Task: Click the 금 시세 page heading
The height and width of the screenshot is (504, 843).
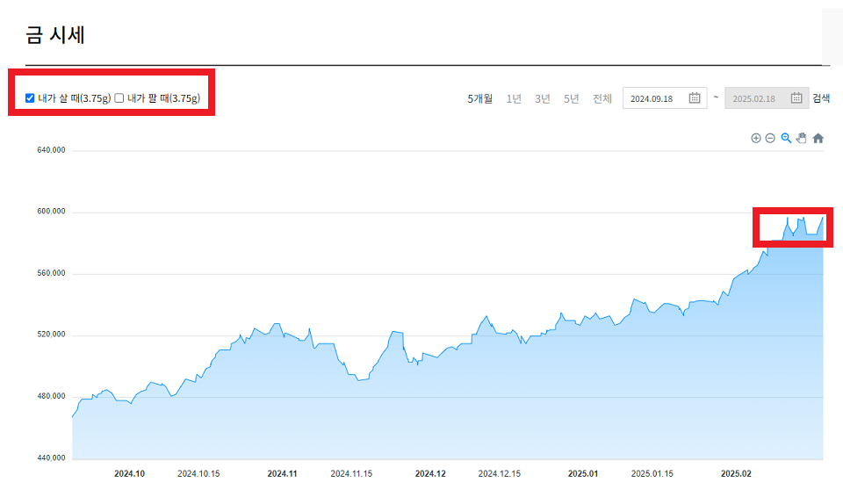Action: [55, 35]
